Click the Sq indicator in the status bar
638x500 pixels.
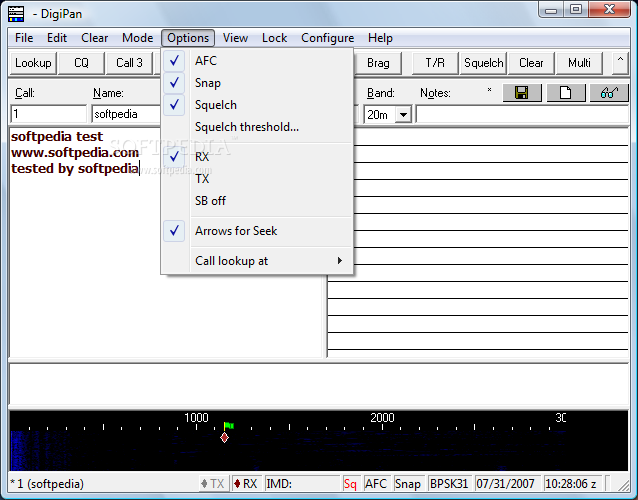tap(350, 484)
